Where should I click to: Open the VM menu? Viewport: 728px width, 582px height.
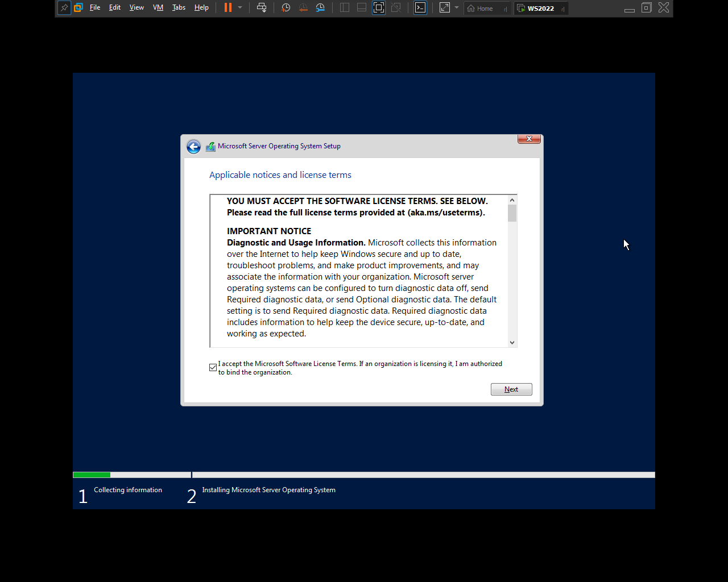click(158, 8)
